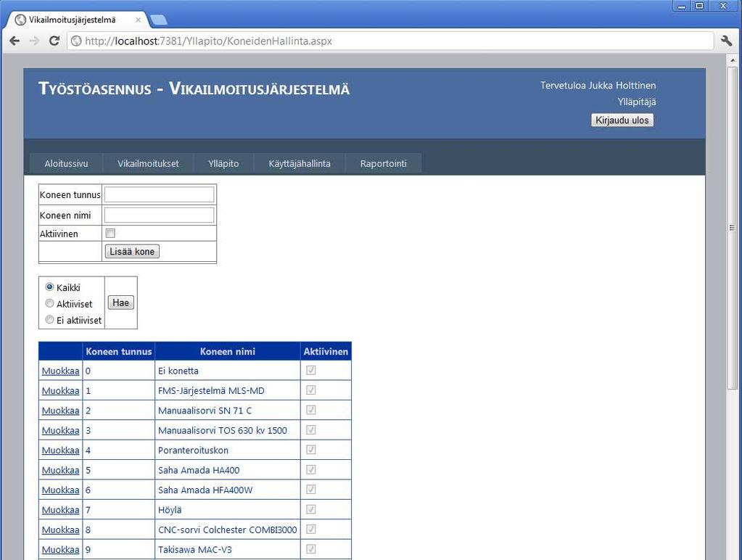Open the Käyttäjähallinta menu item
Screen dimensions: 742x560
click(300, 164)
